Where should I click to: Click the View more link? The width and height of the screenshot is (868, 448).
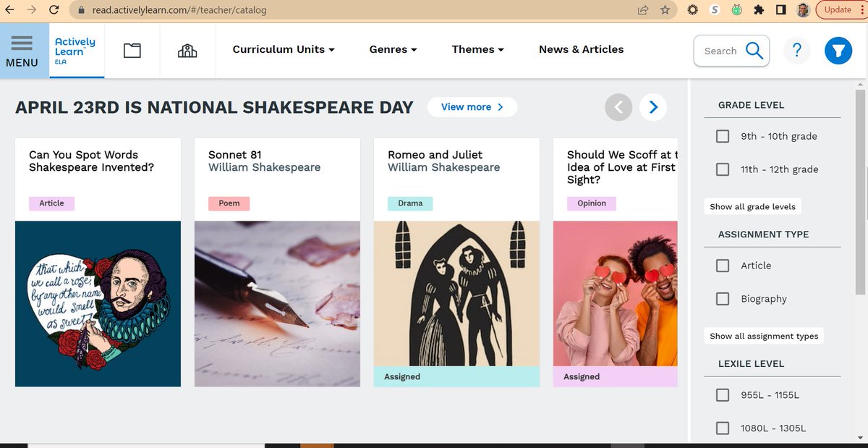[x=472, y=106]
